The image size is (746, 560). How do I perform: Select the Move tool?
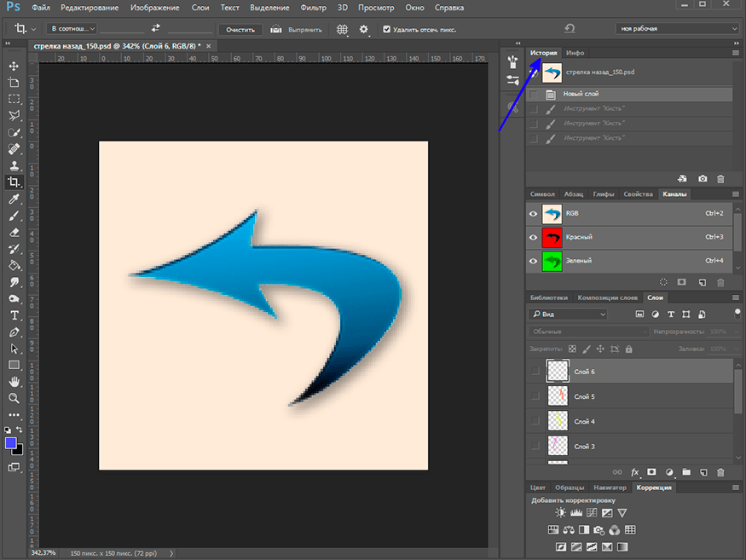point(14,66)
